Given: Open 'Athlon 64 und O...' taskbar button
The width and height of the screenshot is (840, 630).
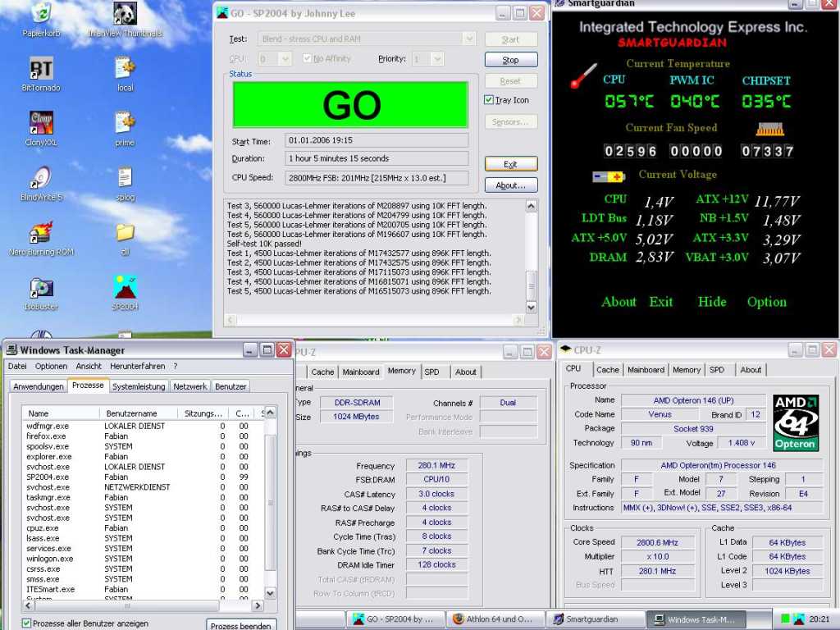Looking at the screenshot, I should click(x=495, y=619).
